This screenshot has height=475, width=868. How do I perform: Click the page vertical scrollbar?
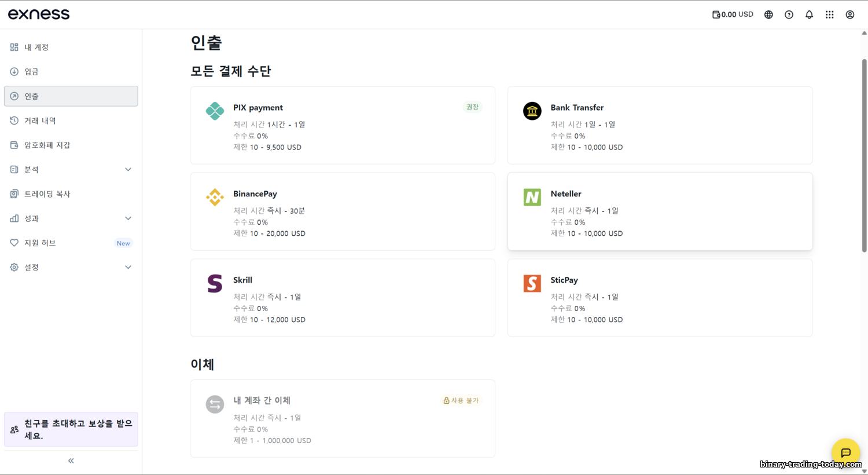pyautogui.click(x=864, y=155)
